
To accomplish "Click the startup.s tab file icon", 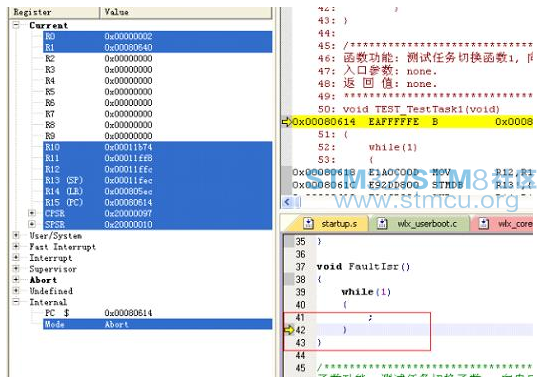I will (x=308, y=224).
